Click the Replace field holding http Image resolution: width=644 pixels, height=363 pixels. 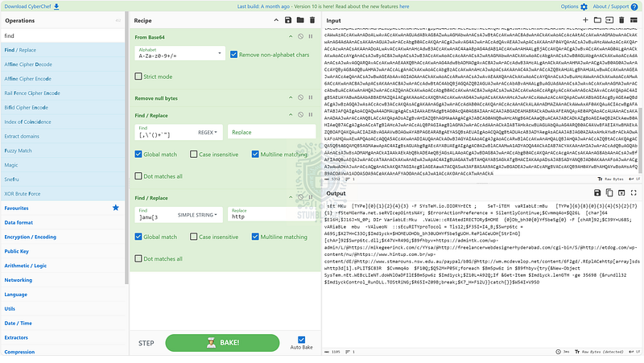[271, 214]
